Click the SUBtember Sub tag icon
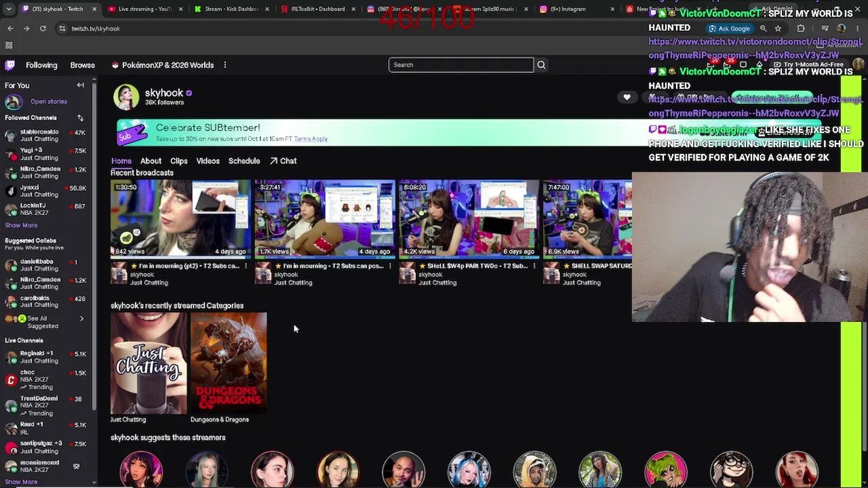 tap(132, 132)
